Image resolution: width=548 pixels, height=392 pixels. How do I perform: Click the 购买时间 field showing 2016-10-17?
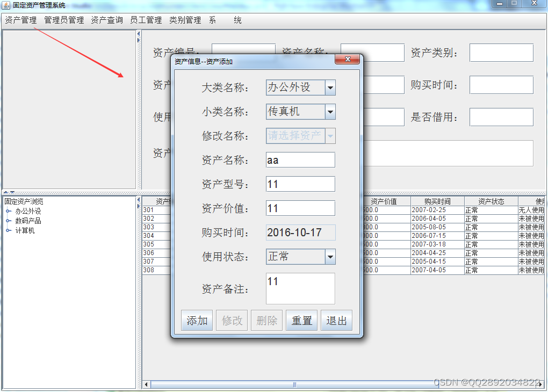pyautogui.click(x=300, y=232)
